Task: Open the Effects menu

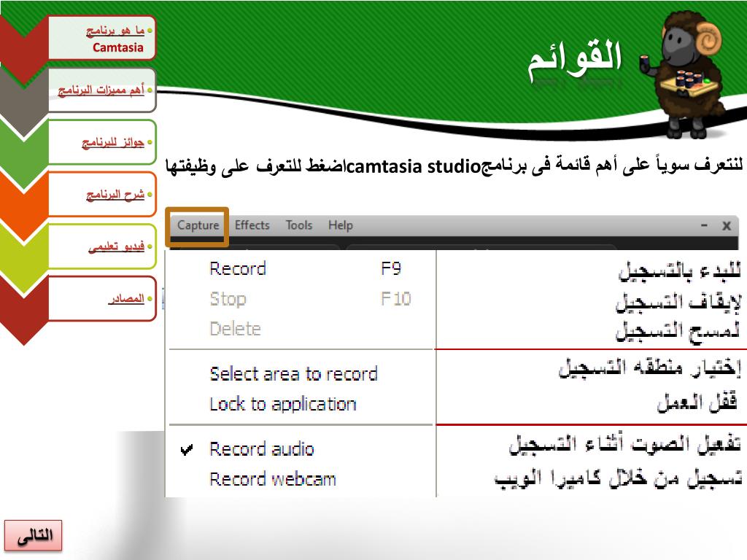Action: coord(252,225)
